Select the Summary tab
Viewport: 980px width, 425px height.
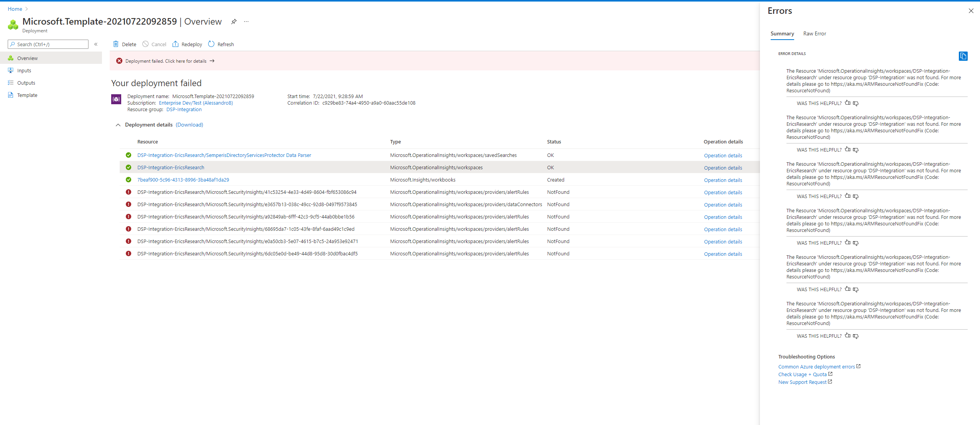coord(782,33)
